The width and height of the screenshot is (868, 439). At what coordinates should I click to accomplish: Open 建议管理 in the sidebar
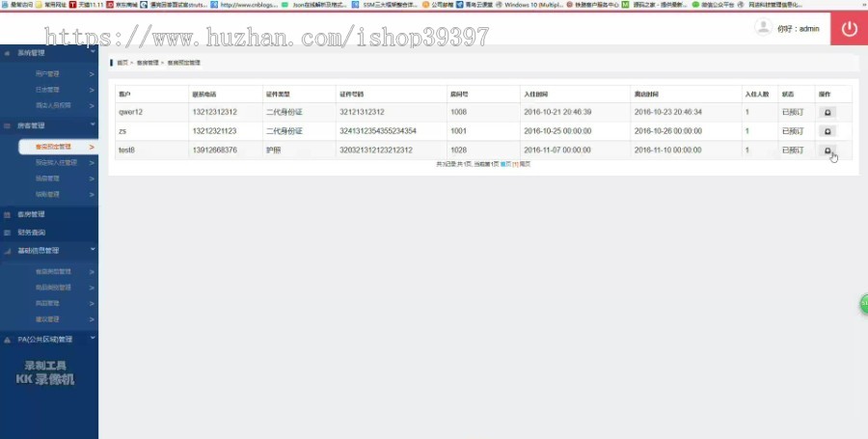click(47, 319)
